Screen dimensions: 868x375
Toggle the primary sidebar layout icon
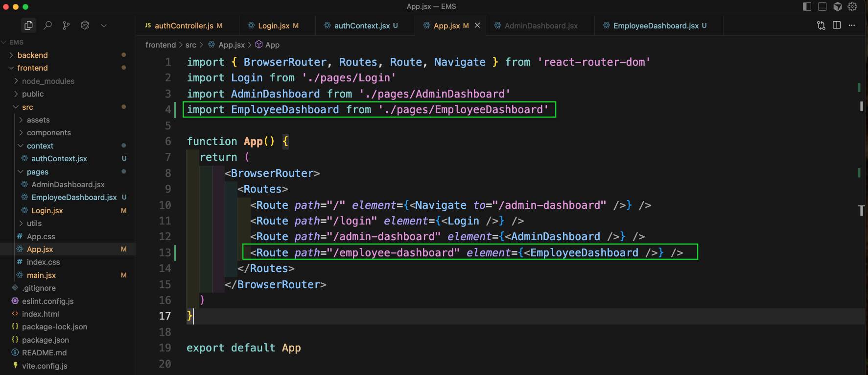pos(807,6)
